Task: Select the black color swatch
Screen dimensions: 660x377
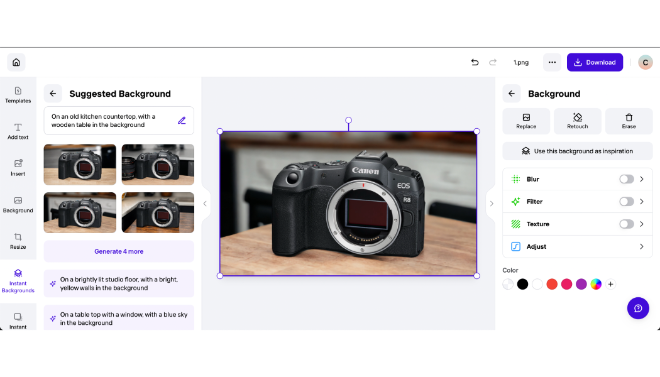Action: click(x=522, y=284)
